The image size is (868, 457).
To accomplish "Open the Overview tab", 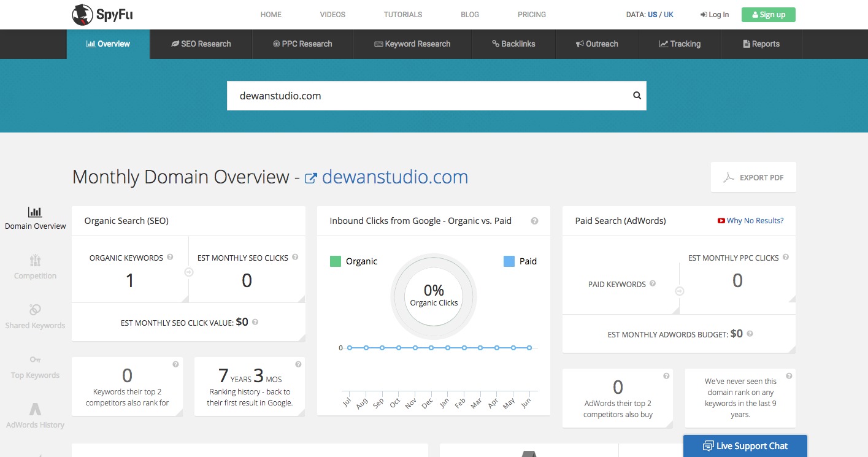I will coord(108,44).
